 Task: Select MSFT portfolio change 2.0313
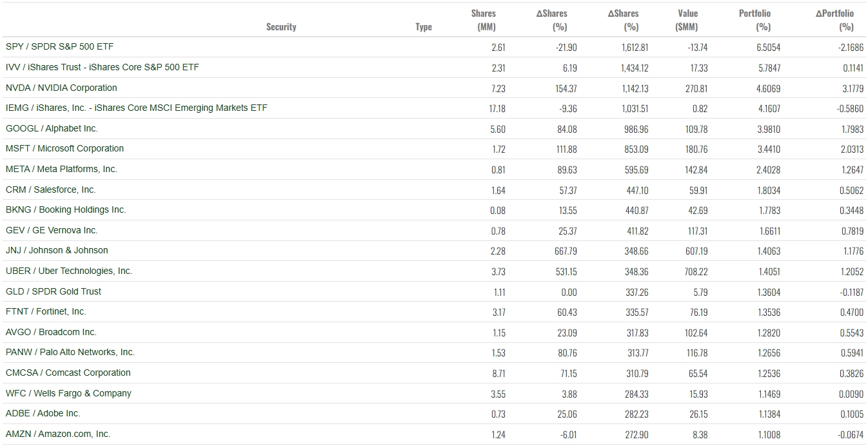coord(852,150)
